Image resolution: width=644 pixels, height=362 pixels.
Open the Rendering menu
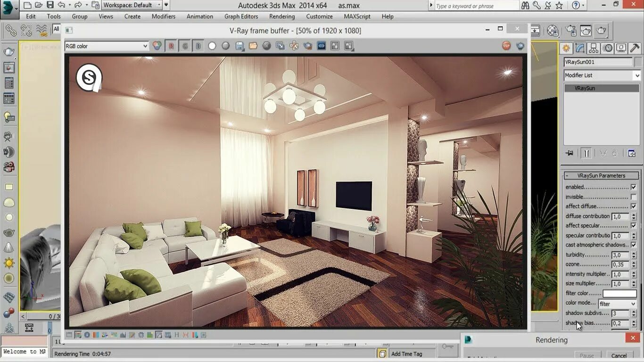pyautogui.click(x=282, y=16)
